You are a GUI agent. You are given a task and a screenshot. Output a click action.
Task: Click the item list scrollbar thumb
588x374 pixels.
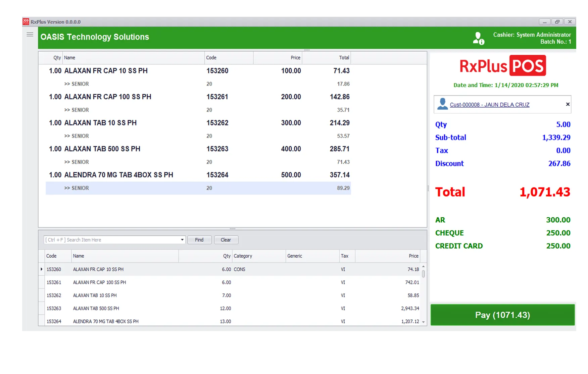423,274
